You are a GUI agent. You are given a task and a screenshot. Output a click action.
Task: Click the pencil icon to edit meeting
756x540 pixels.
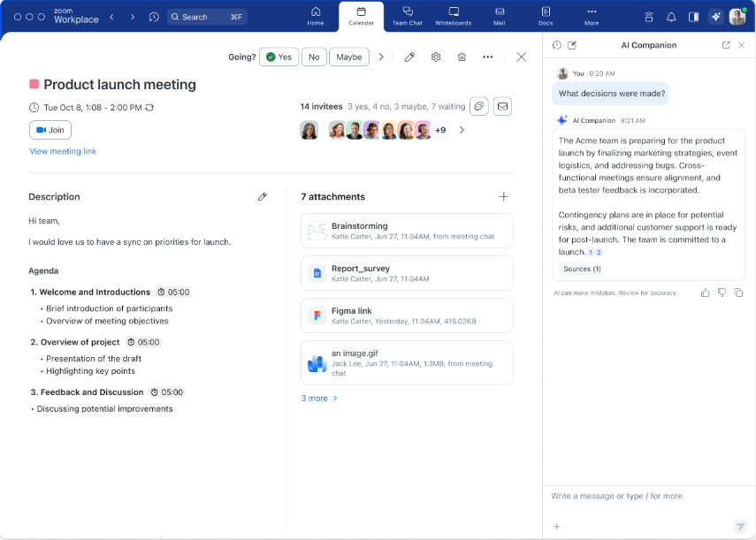(409, 57)
